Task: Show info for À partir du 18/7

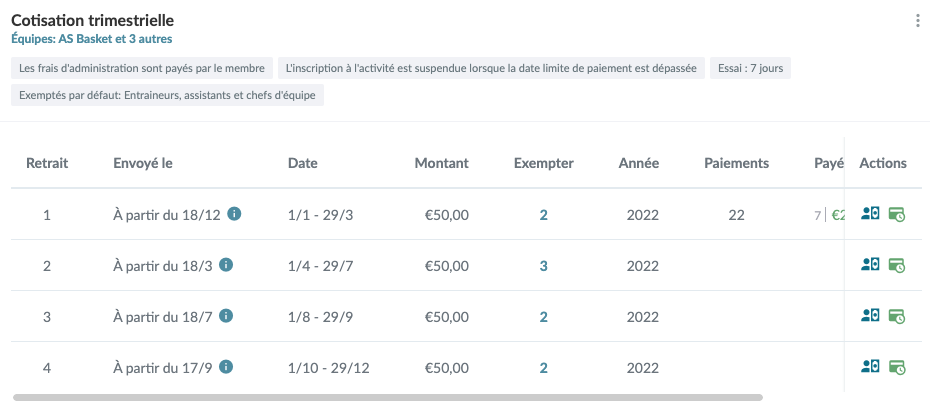Action: (225, 316)
